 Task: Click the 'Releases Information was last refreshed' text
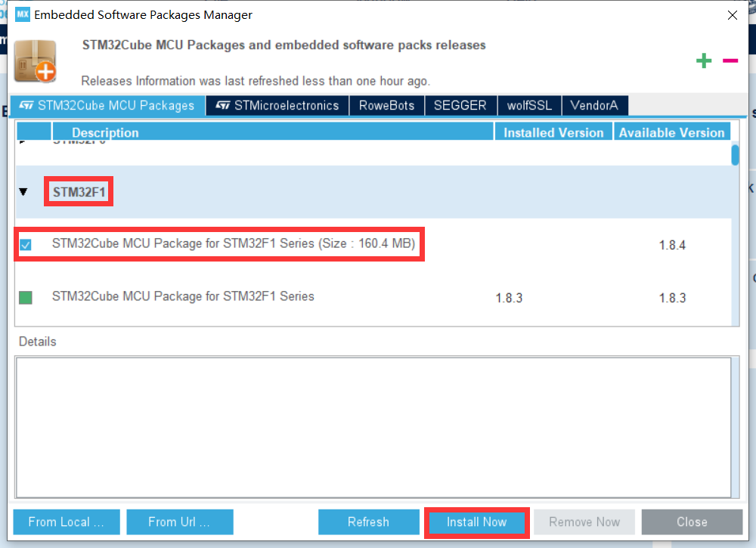point(256,81)
